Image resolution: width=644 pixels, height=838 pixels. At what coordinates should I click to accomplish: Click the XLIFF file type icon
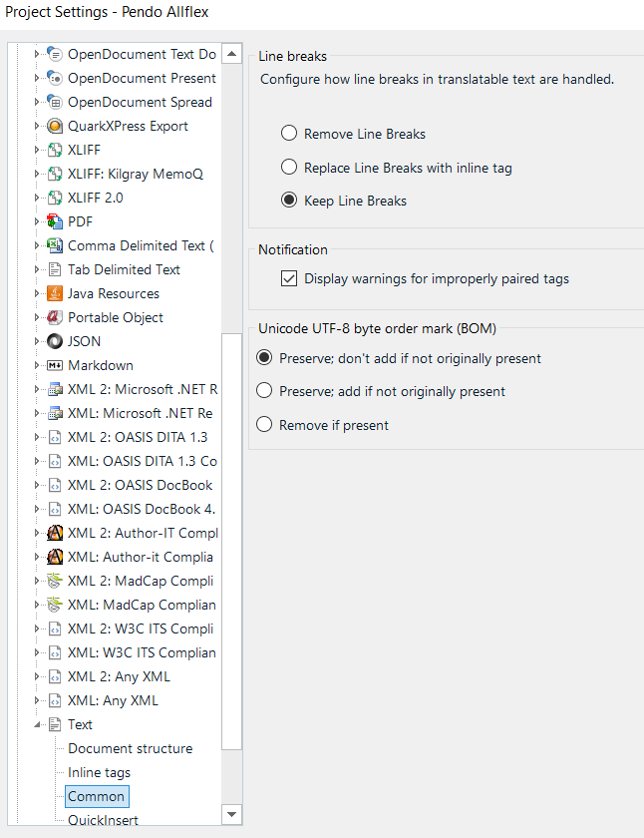(x=55, y=151)
